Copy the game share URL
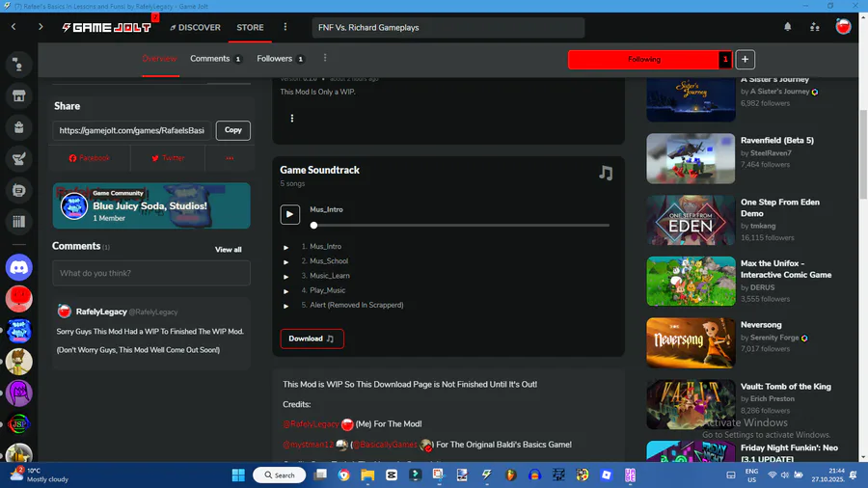 coord(233,130)
